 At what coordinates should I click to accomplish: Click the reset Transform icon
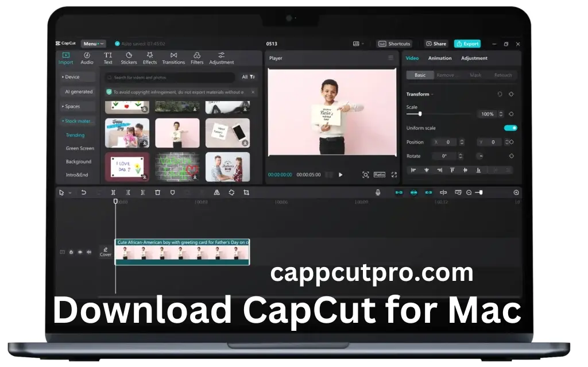point(500,94)
